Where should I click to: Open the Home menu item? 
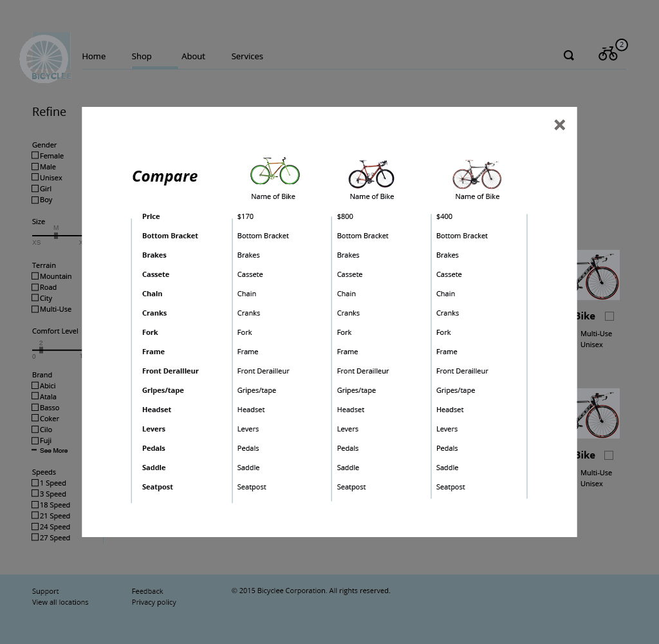pyautogui.click(x=93, y=56)
